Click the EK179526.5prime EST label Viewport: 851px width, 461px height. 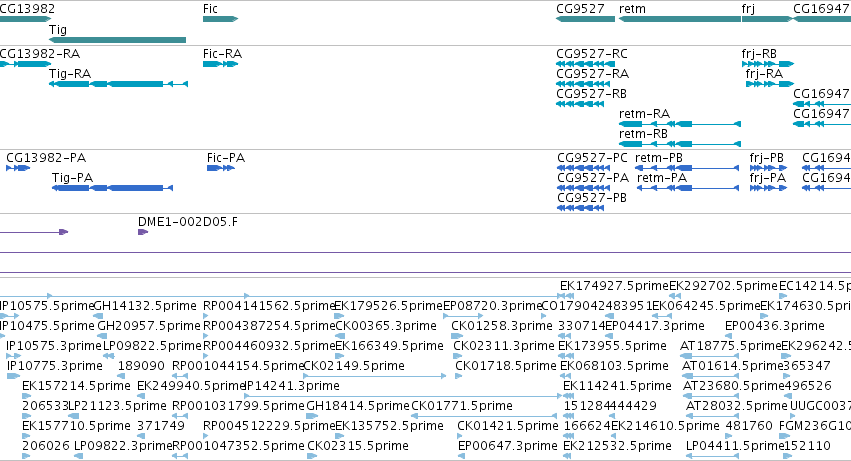pyautogui.click(x=389, y=306)
